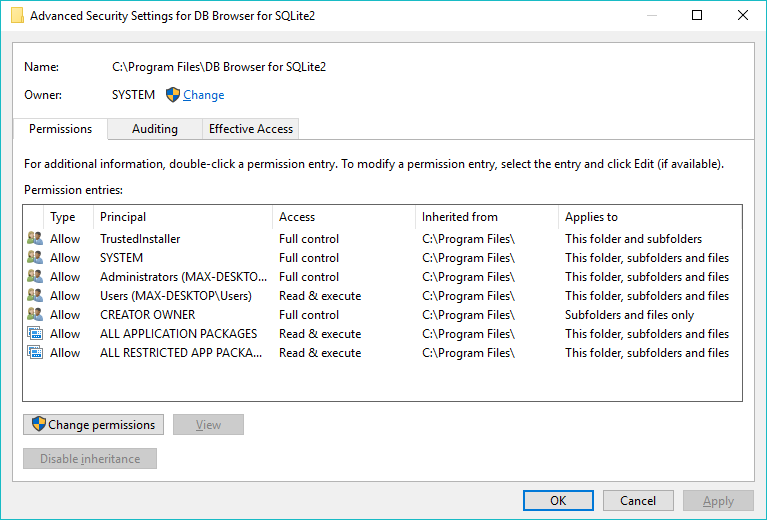Select the Users (MAX-DESKTOP\Users) entry
The width and height of the screenshot is (767, 520).
176,296
